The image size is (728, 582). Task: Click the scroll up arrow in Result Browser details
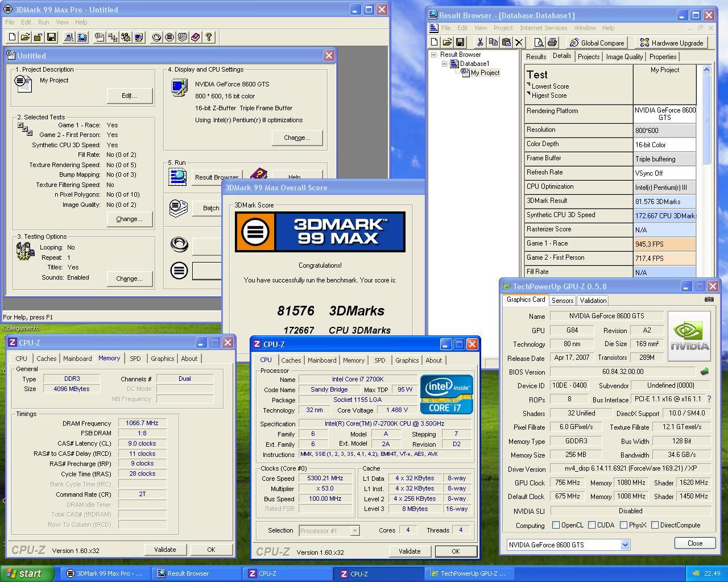click(x=706, y=69)
